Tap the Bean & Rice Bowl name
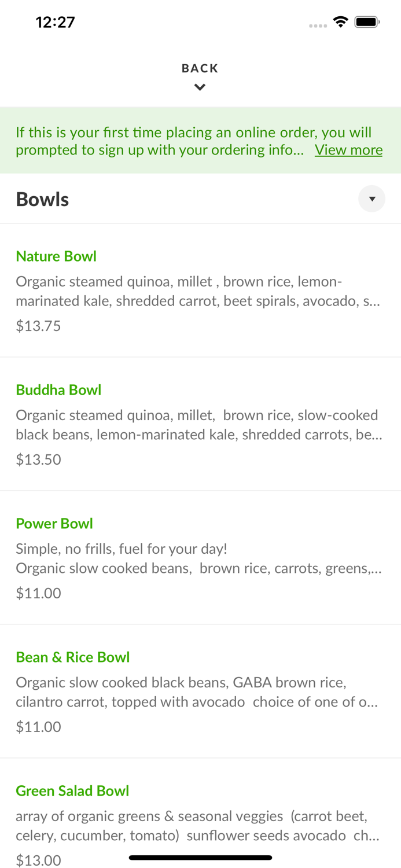401x868 pixels. tap(73, 657)
